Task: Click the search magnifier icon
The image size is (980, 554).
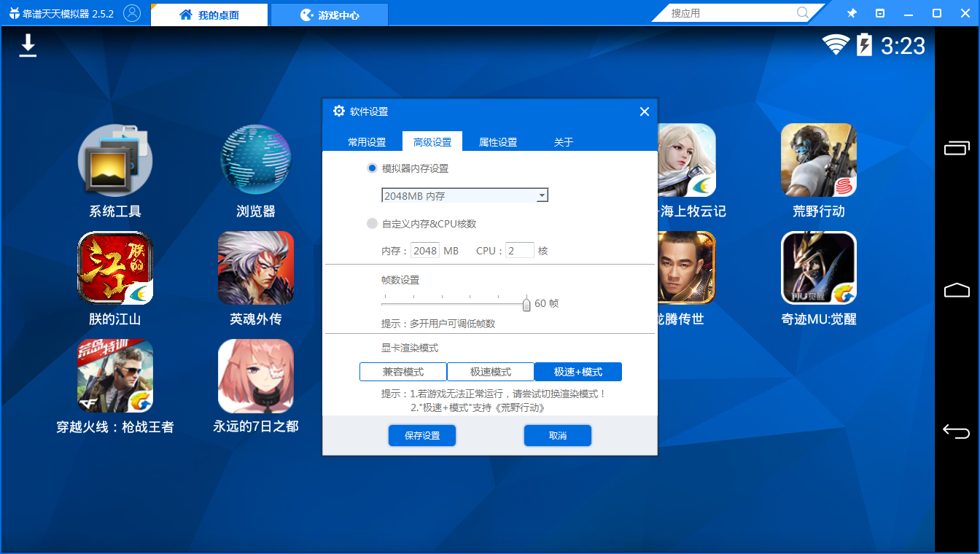Action: coord(803,13)
